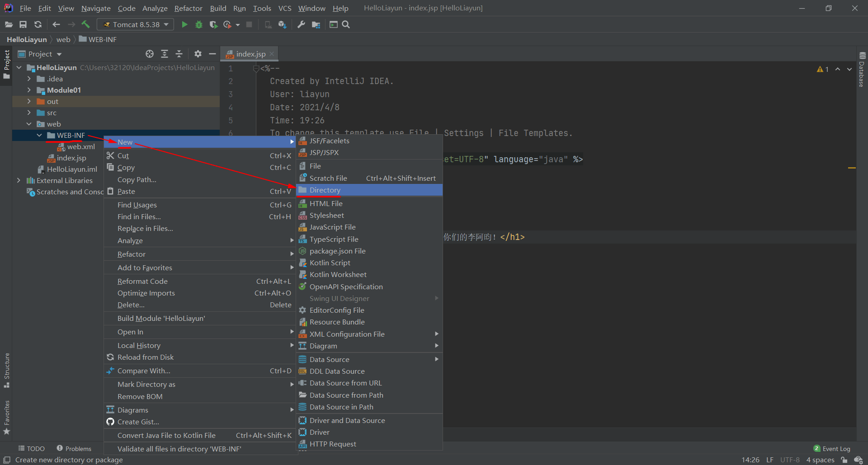Choose Directory from the New submenu
Screen dimensions: 868x465
click(369, 190)
